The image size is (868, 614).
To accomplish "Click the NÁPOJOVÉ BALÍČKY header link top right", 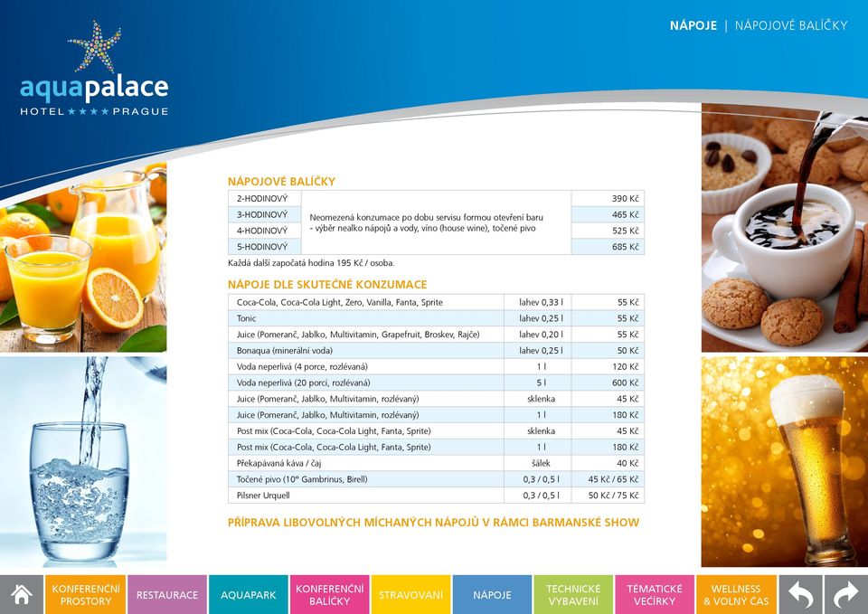I will coord(791,25).
